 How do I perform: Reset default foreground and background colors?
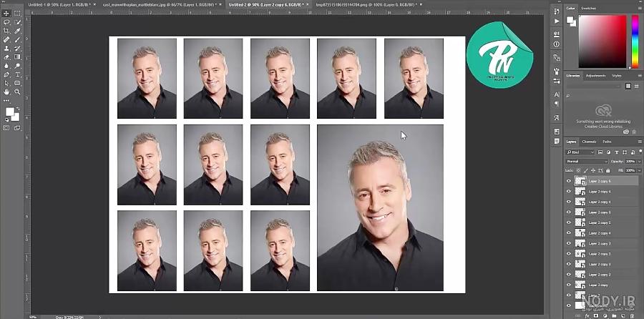tap(7, 120)
